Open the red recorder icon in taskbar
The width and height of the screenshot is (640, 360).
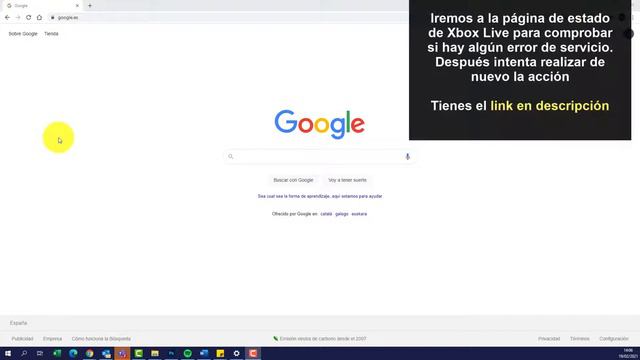point(253,353)
